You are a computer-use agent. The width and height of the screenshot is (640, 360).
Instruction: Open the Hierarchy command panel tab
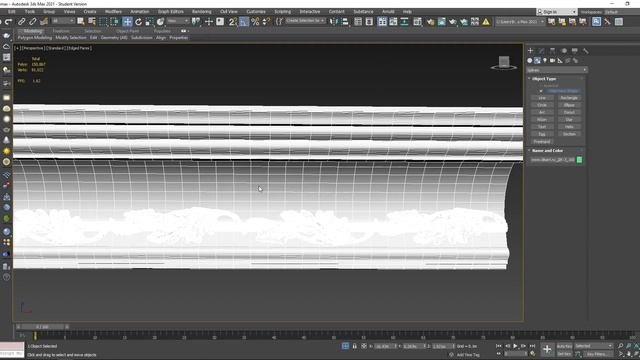(552, 51)
